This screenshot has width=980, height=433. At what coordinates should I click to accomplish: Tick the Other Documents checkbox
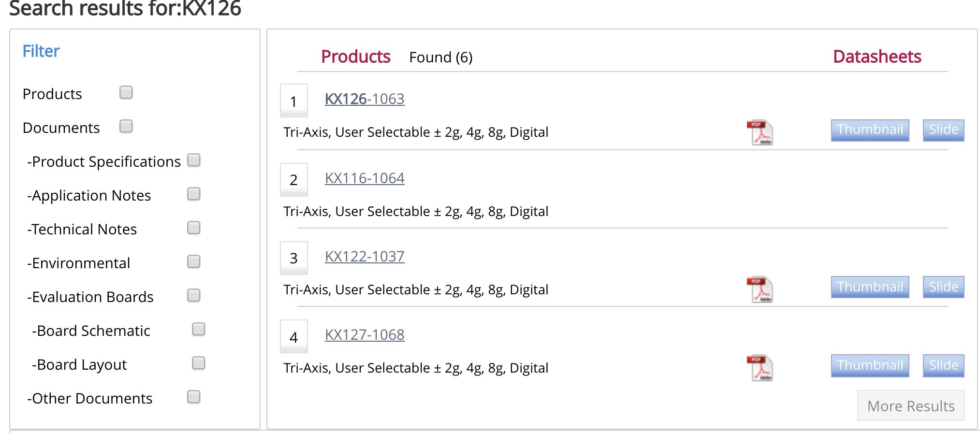(194, 397)
